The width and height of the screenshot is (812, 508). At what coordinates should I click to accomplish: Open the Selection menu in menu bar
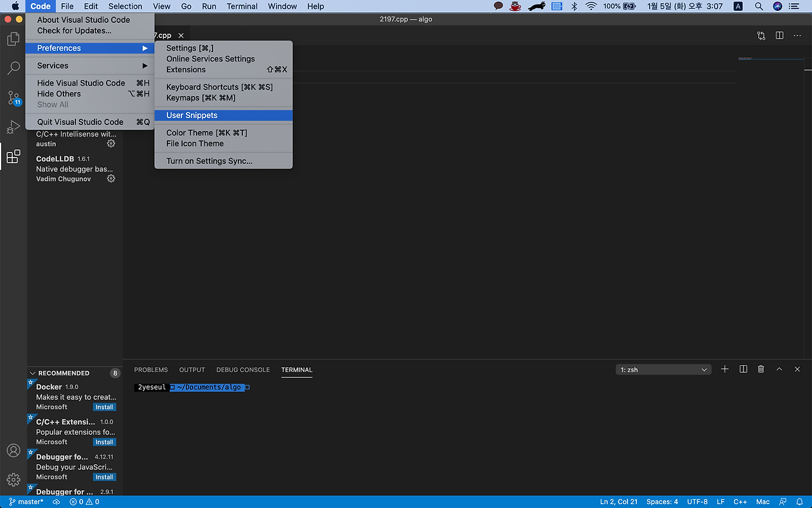pyautogui.click(x=126, y=6)
